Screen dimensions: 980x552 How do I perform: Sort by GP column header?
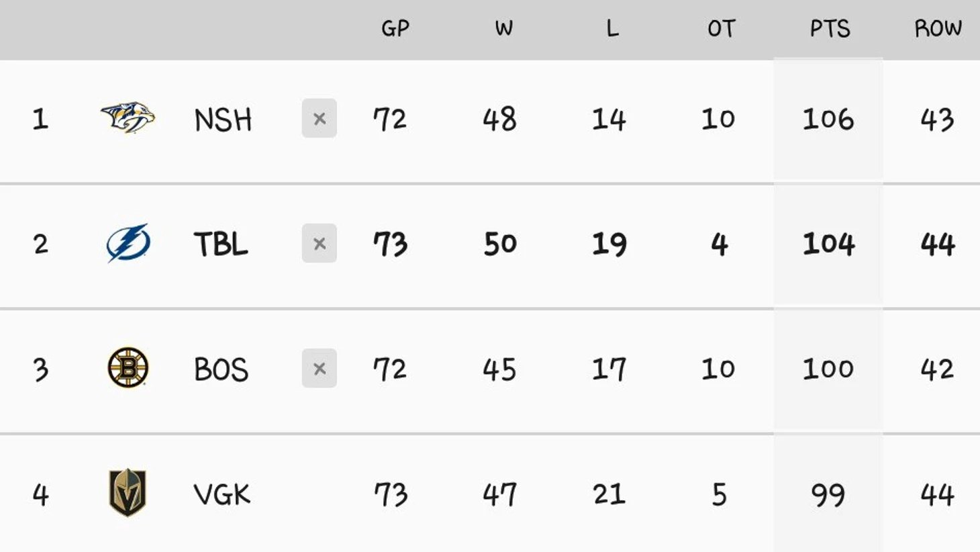pos(395,28)
